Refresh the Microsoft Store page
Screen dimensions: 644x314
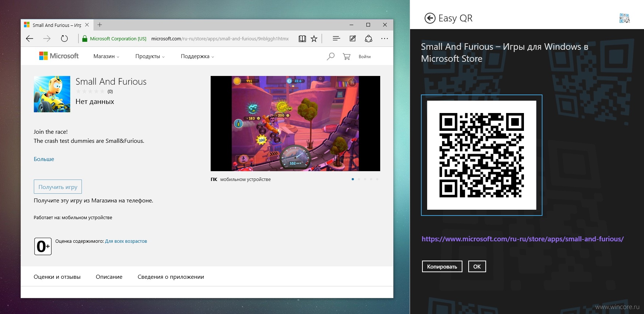click(x=64, y=39)
